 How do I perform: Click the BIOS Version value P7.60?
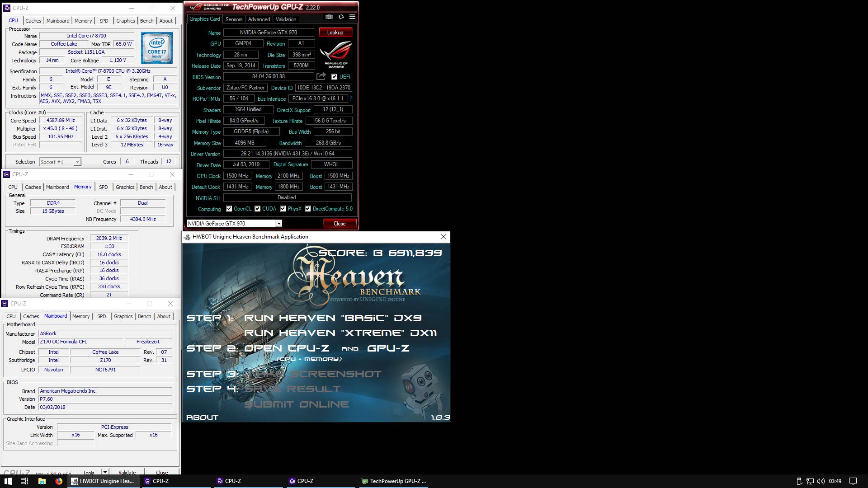[x=105, y=399]
